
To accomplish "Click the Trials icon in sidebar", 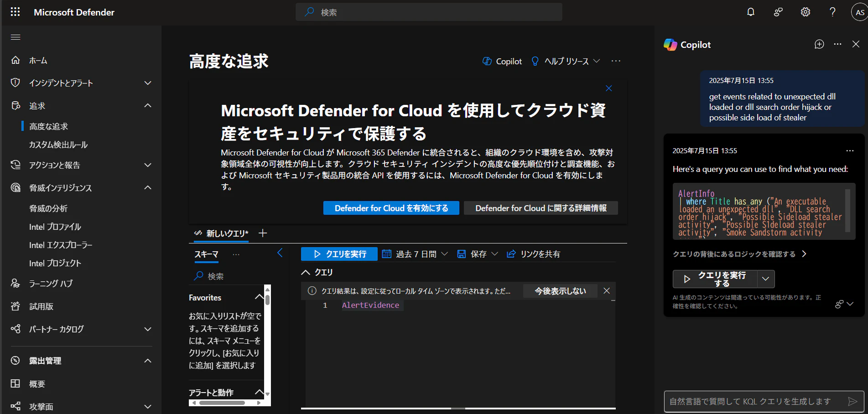I will (x=16, y=306).
